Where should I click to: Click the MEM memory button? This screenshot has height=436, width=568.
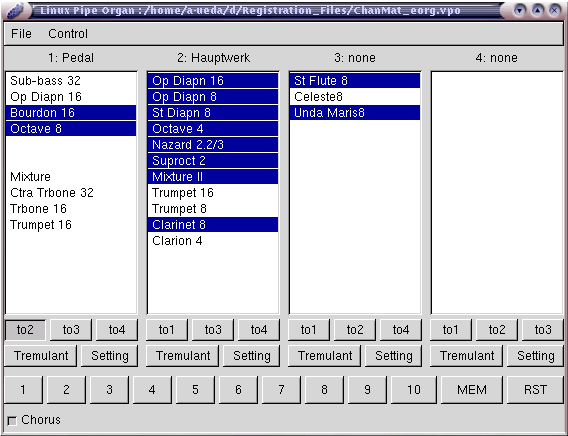(x=472, y=390)
